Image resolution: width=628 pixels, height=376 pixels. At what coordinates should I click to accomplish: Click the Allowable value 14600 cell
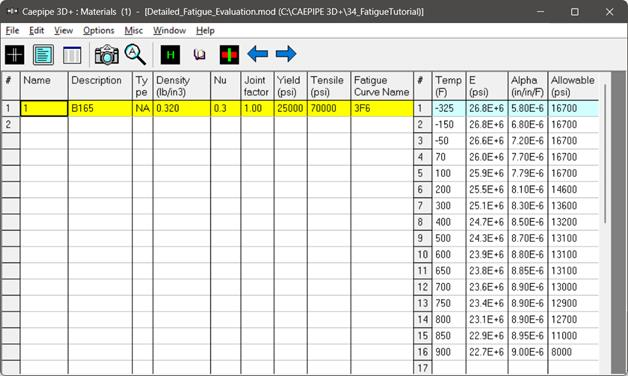pyautogui.click(x=573, y=189)
